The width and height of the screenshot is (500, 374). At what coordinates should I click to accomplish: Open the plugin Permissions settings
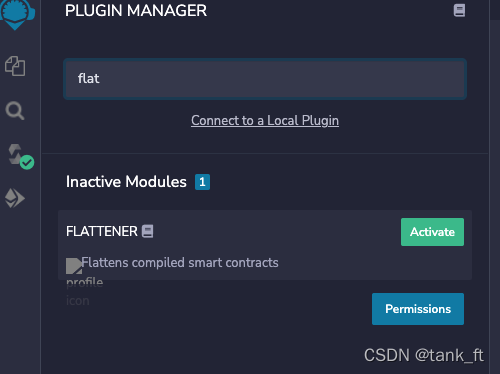click(x=418, y=309)
